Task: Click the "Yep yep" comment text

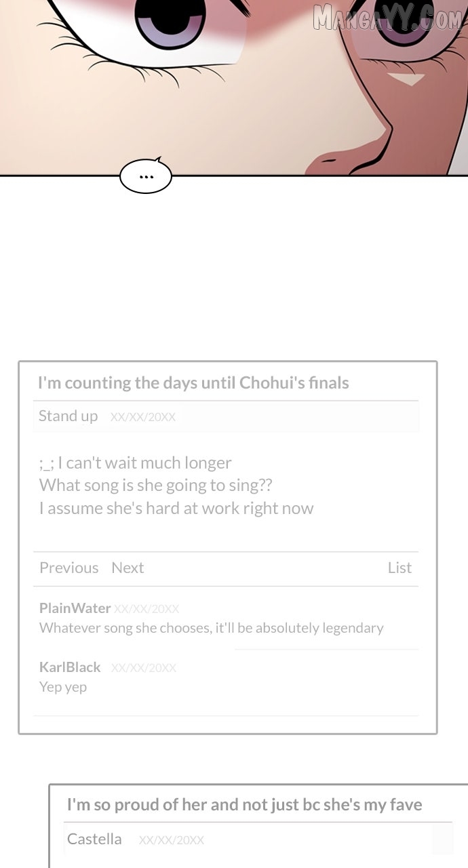Action: pyautogui.click(x=63, y=687)
